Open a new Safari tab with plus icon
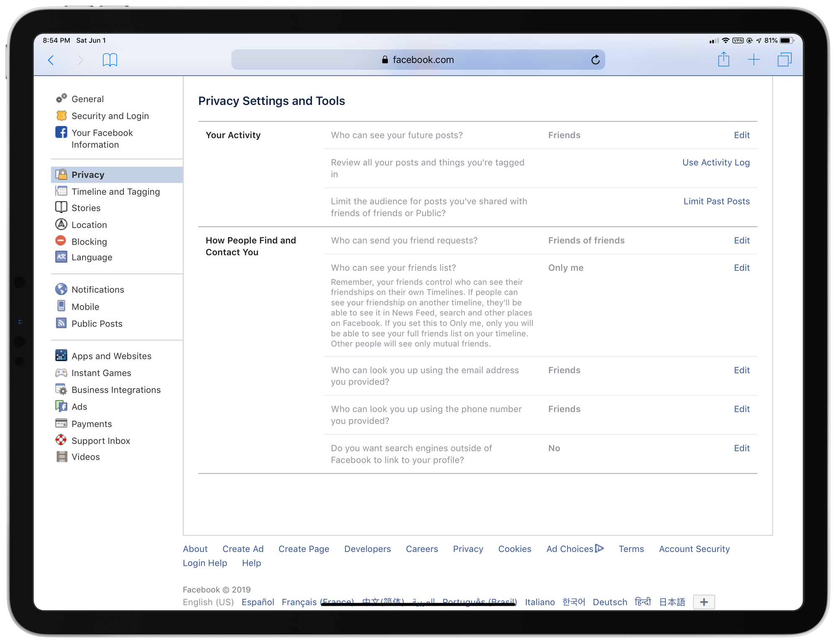Screen dimensions: 837x644 (x=754, y=59)
